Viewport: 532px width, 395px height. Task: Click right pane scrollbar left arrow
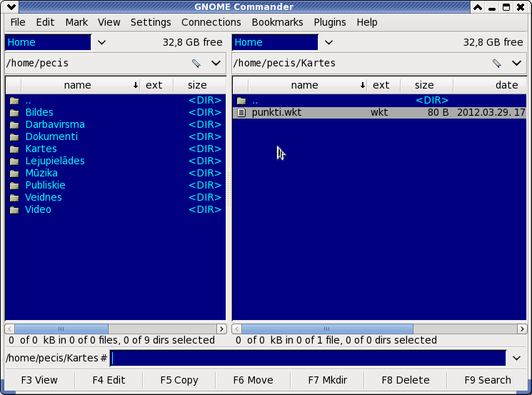coord(237,329)
